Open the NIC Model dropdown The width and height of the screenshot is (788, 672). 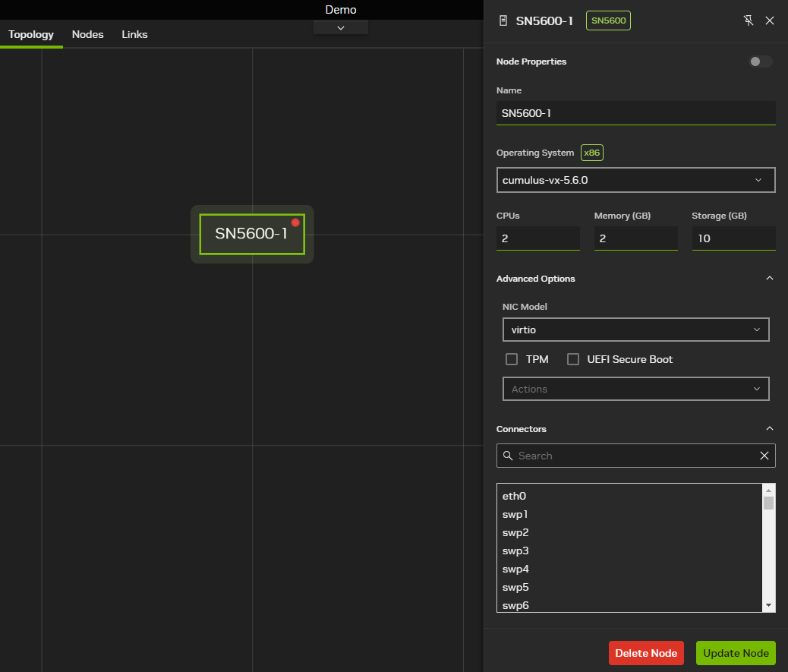coord(635,330)
